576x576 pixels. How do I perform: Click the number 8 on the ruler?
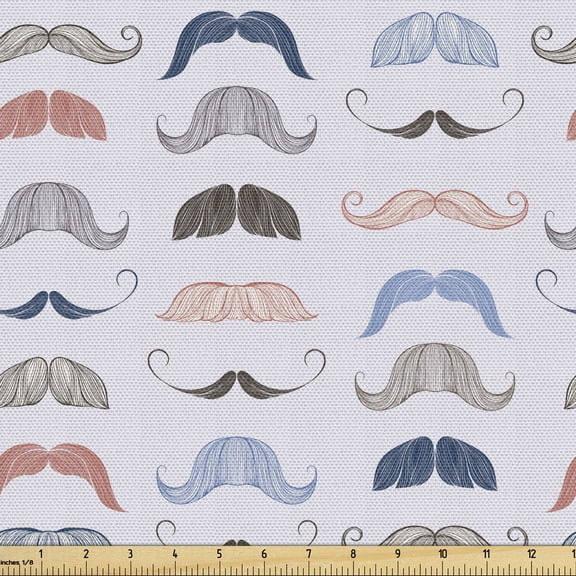coord(353,554)
